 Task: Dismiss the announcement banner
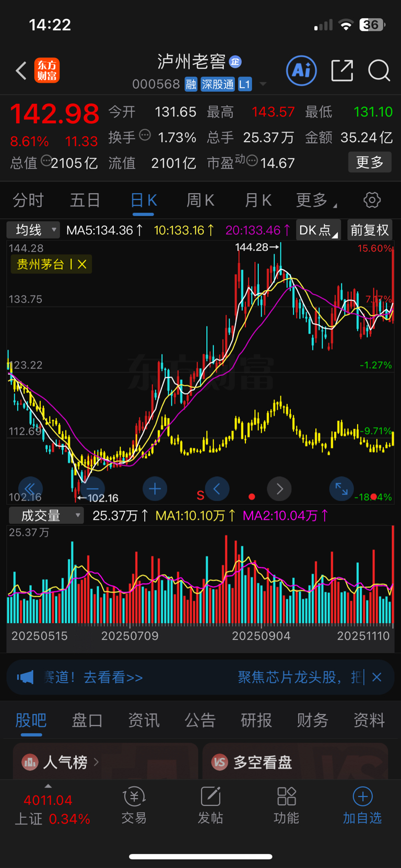coord(376,677)
